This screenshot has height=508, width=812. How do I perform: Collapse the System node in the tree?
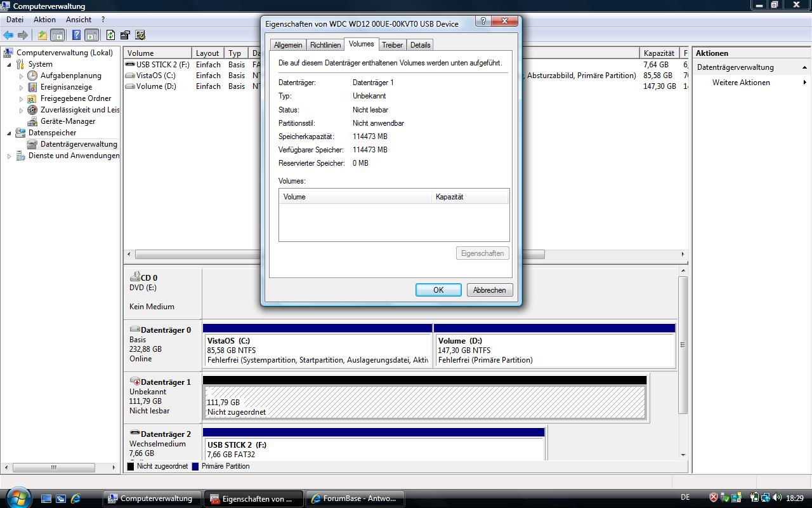tap(9, 65)
